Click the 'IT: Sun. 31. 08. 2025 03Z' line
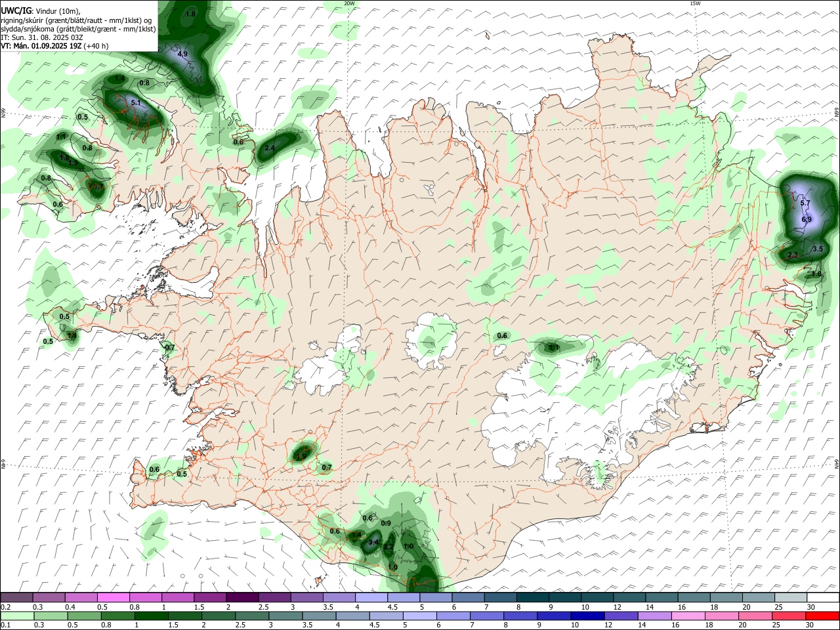 tap(42, 37)
